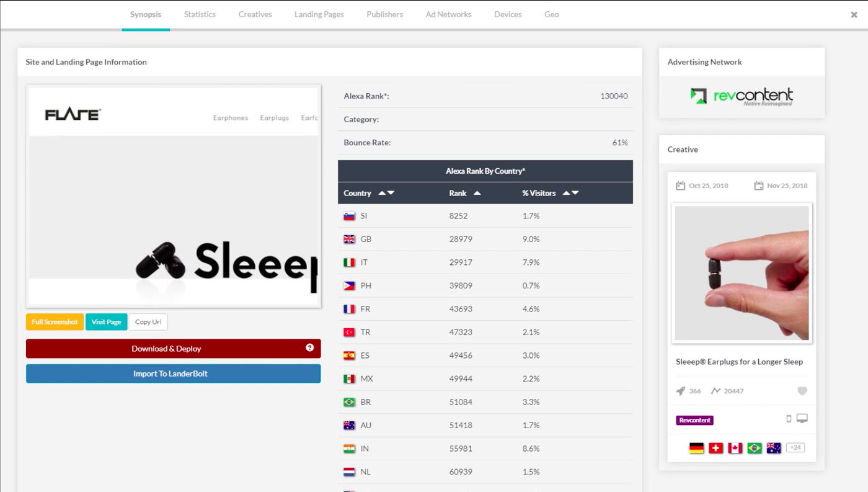Click the Philippines flag in the PH row
Viewport: 868px width, 492px height.
tap(349, 286)
